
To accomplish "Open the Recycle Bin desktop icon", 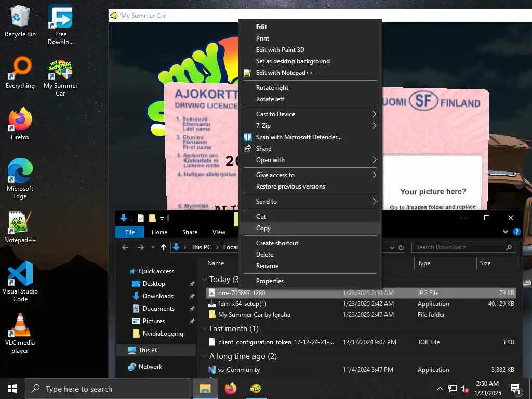I will coord(20,21).
